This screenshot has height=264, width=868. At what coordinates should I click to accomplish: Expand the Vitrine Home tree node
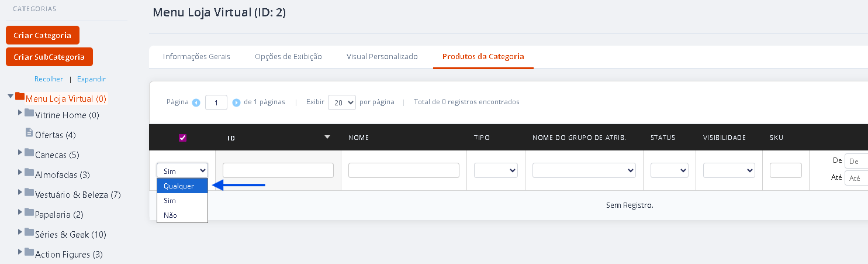click(20, 112)
